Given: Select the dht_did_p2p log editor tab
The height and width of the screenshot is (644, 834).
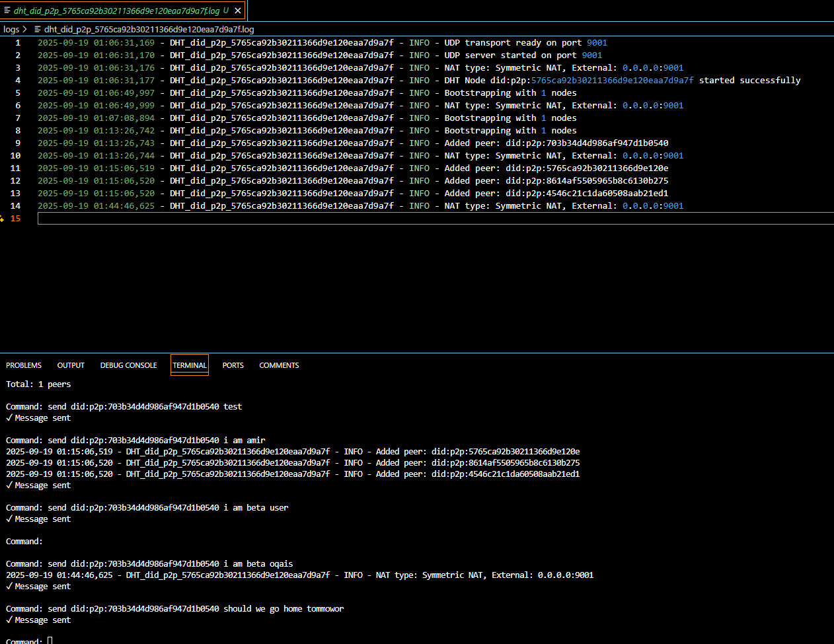Looking at the screenshot, I should [116, 11].
